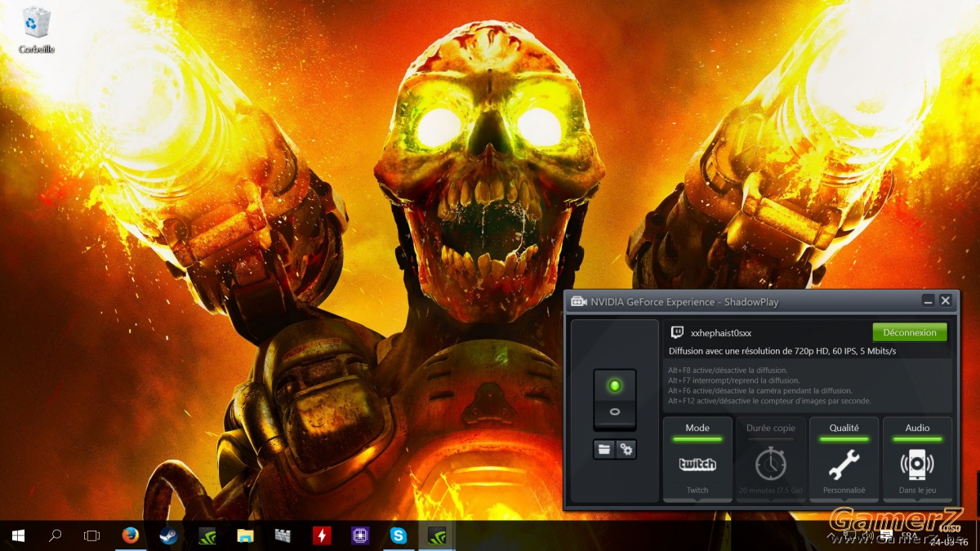Open the ShadowPlay recordings folder icon

click(604, 449)
